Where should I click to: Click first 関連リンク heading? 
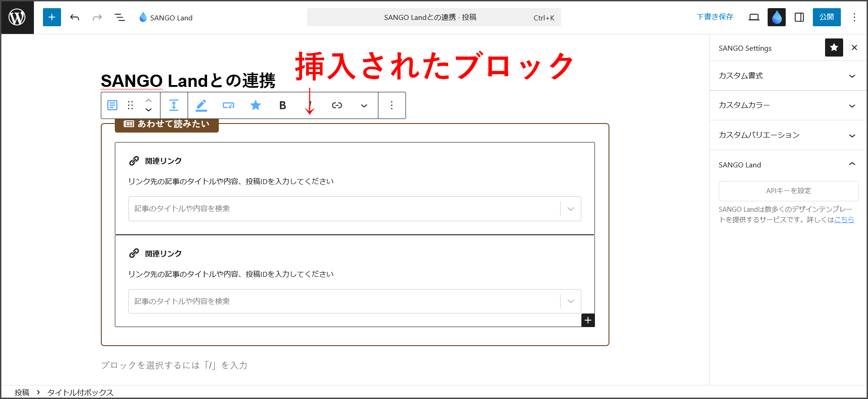point(163,161)
